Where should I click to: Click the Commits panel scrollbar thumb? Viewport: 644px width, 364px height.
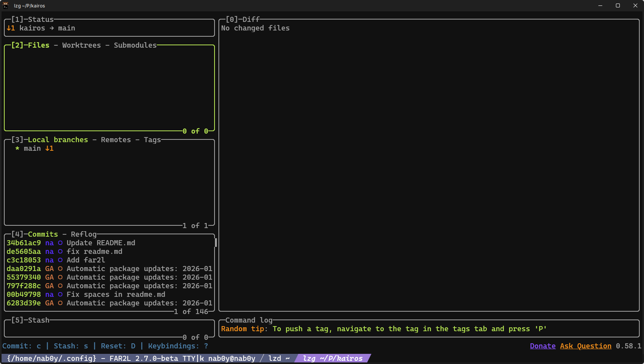pyautogui.click(x=216, y=243)
